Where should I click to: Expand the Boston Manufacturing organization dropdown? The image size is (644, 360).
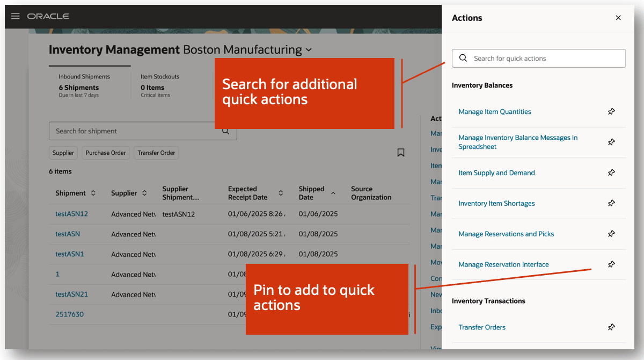(x=309, y=50)
